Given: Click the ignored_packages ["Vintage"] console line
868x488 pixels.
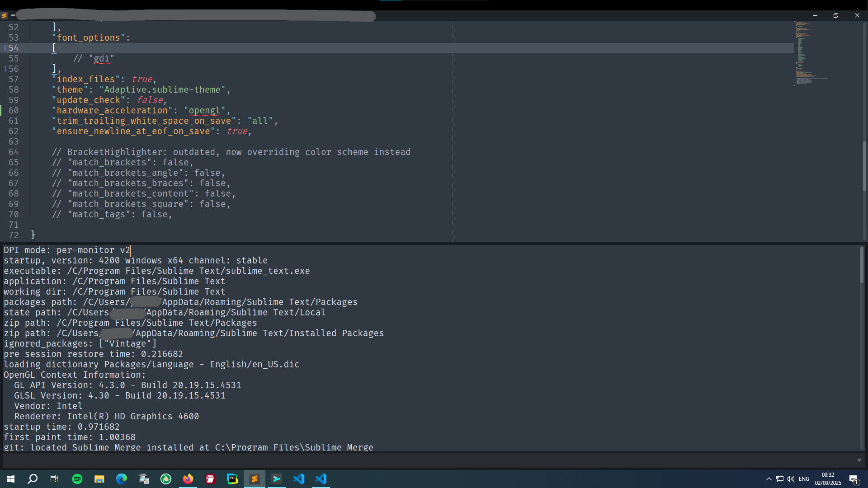Looking at the screenshot, I should (80, 344).
